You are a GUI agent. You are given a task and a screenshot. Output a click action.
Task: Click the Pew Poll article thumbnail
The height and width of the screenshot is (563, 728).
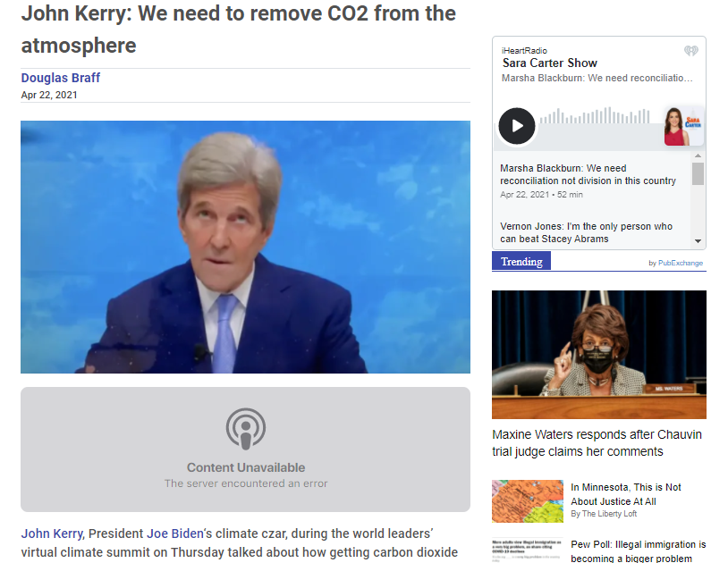point(528,550)
